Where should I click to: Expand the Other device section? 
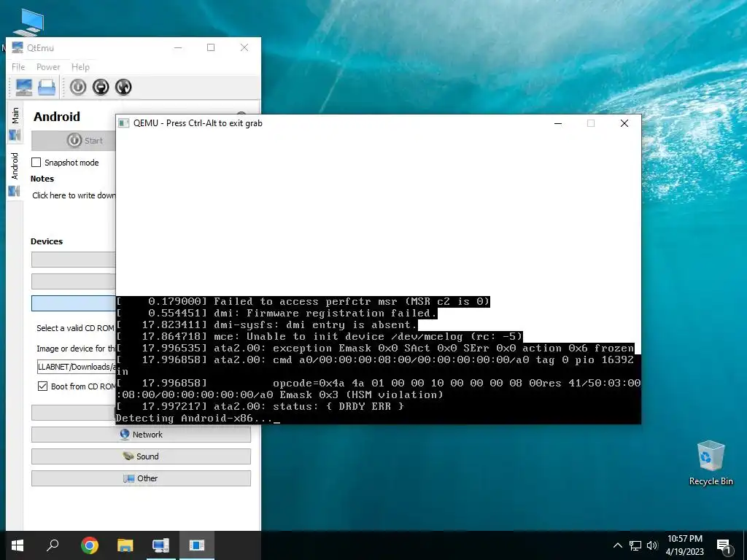coord(141,478)
